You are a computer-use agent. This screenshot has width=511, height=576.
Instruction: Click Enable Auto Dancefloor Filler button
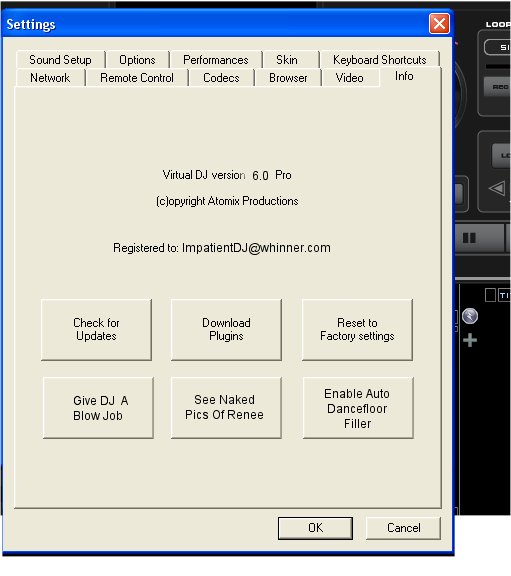358,408
